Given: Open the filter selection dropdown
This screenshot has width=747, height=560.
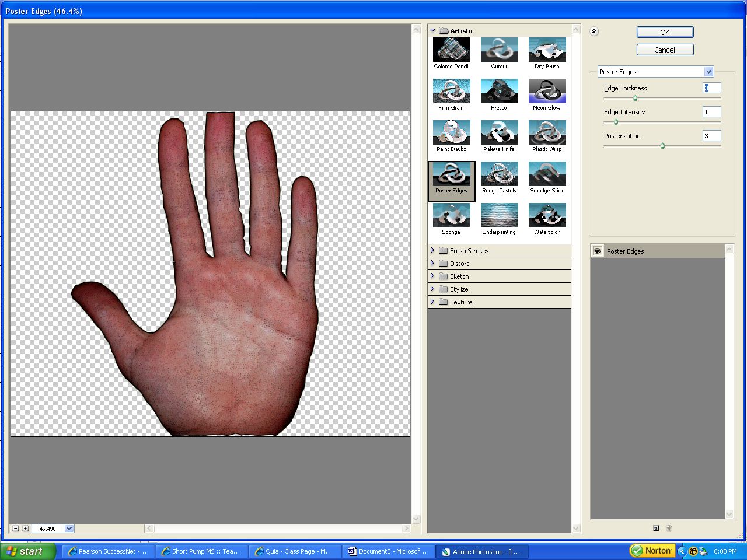Looking at the screenshot, I should [708, 71].
